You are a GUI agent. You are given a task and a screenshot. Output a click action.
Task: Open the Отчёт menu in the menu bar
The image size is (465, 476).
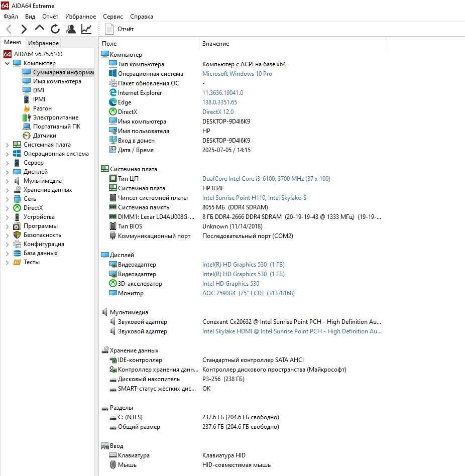50,17
